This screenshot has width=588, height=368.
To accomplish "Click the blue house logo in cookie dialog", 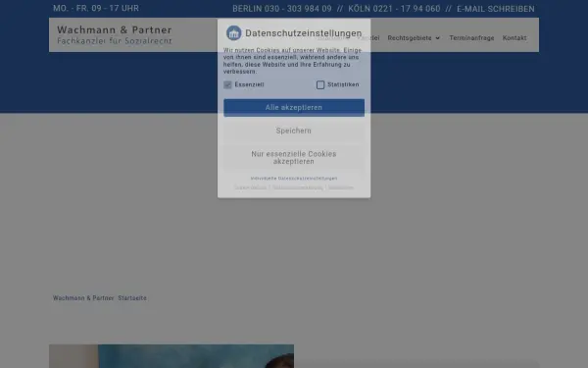I will [x=233, y=33].
